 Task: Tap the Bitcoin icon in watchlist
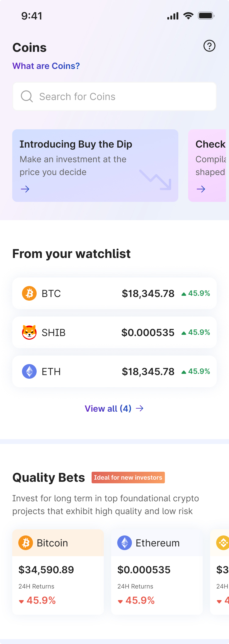click(29, 293)
